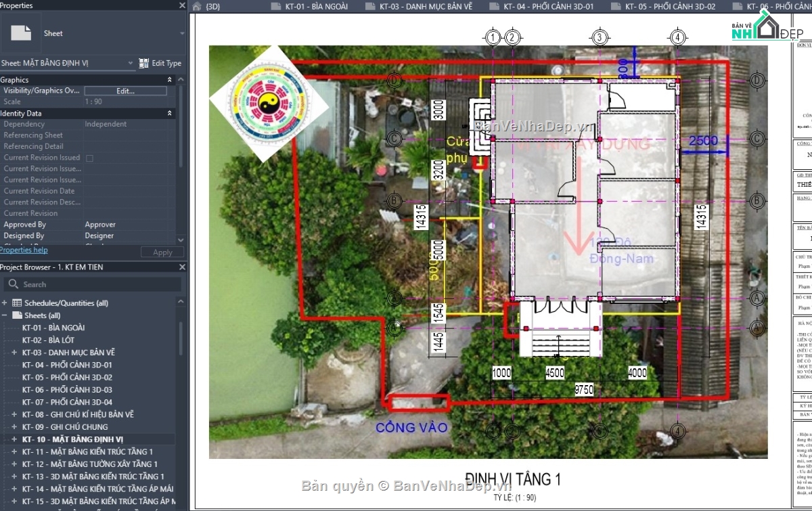Select KT-06 - PHỐI CẢNH 3D-03 in Project Browser
The height and width of the screenshot is (511, 812).
(67, 390)
